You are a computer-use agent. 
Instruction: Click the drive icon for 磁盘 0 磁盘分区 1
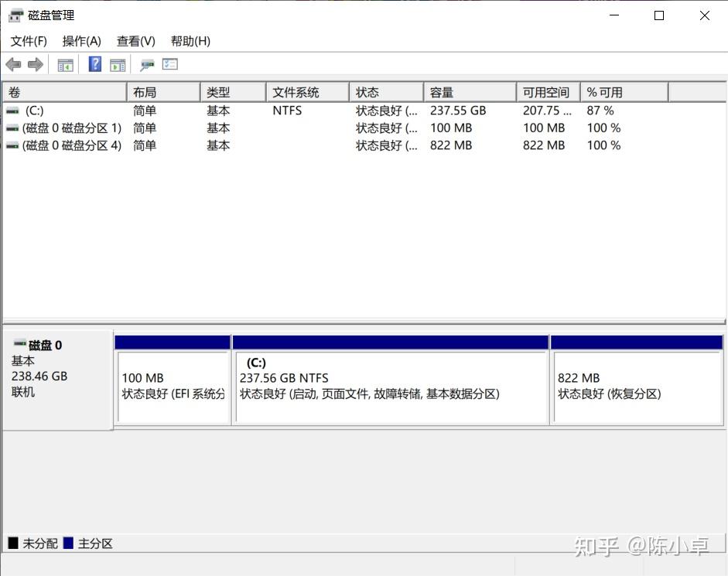coord(11,128)
